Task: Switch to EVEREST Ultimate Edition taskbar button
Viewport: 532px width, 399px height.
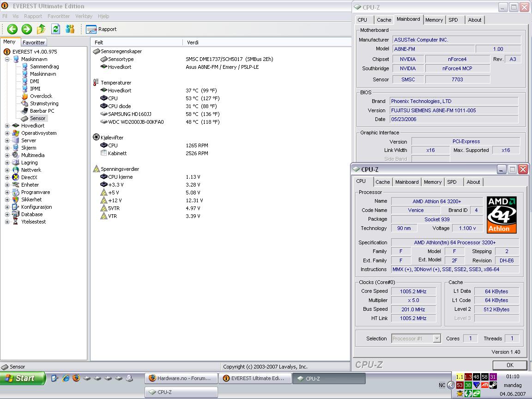Action: [x=255, y=378]
